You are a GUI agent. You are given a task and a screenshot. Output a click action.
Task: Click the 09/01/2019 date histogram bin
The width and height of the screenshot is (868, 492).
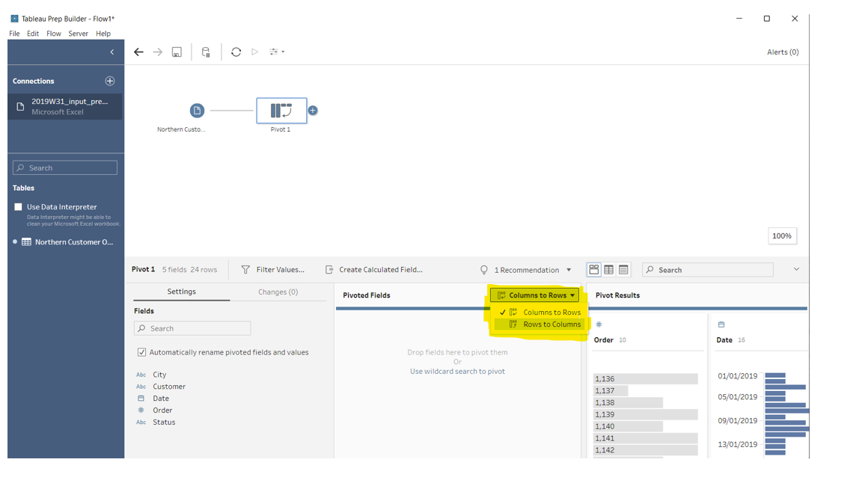(785, 422)
